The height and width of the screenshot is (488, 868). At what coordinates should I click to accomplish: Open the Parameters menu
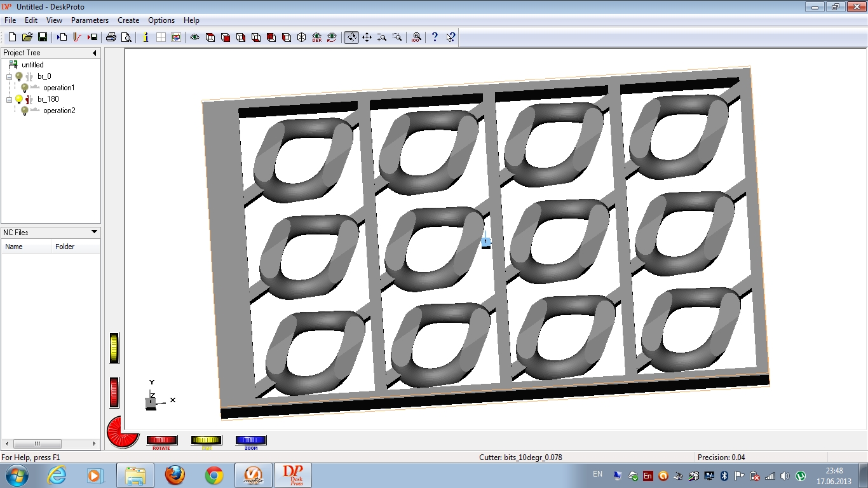tap(90, 20)
